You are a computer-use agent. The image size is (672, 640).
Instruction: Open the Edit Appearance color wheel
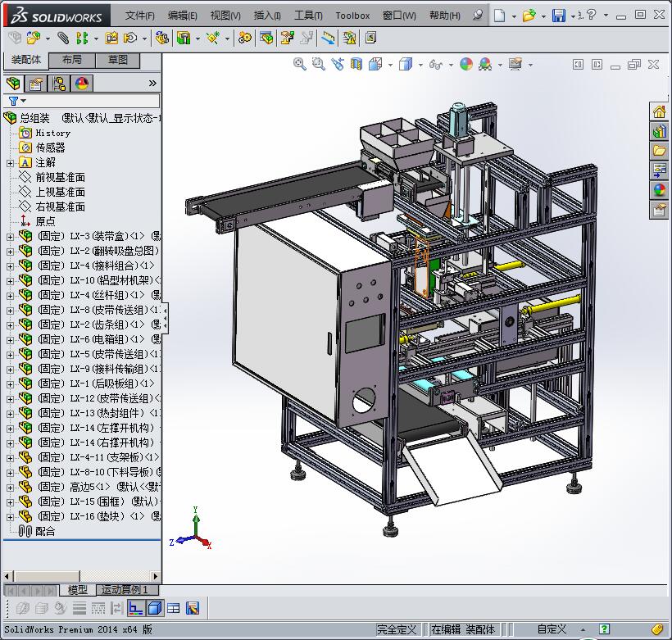(465, 64)
